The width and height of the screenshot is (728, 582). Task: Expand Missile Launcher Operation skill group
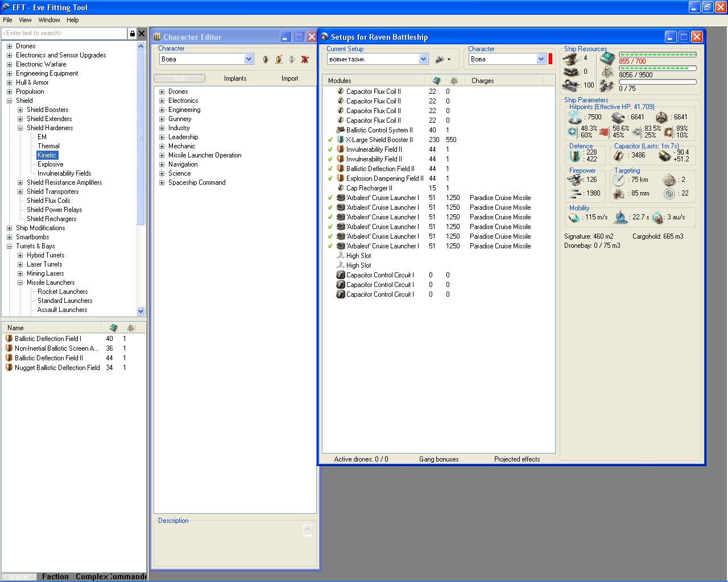(162, 155)
